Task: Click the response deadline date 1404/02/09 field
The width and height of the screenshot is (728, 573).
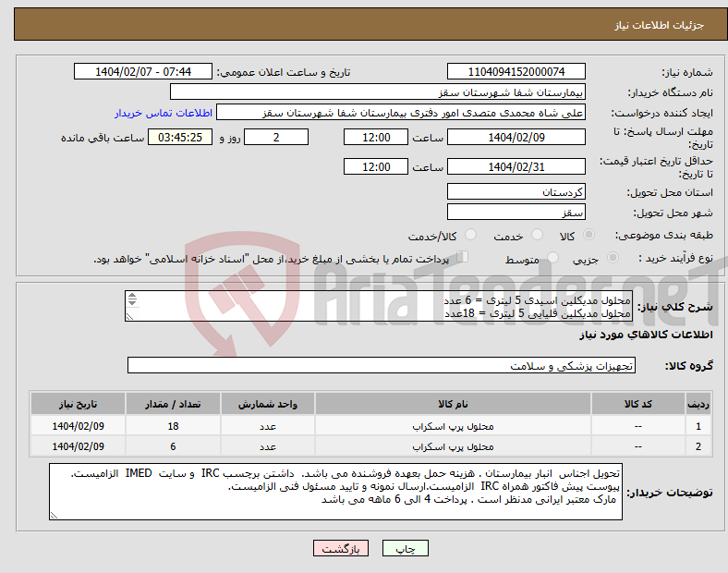Action: coord(516,138)
